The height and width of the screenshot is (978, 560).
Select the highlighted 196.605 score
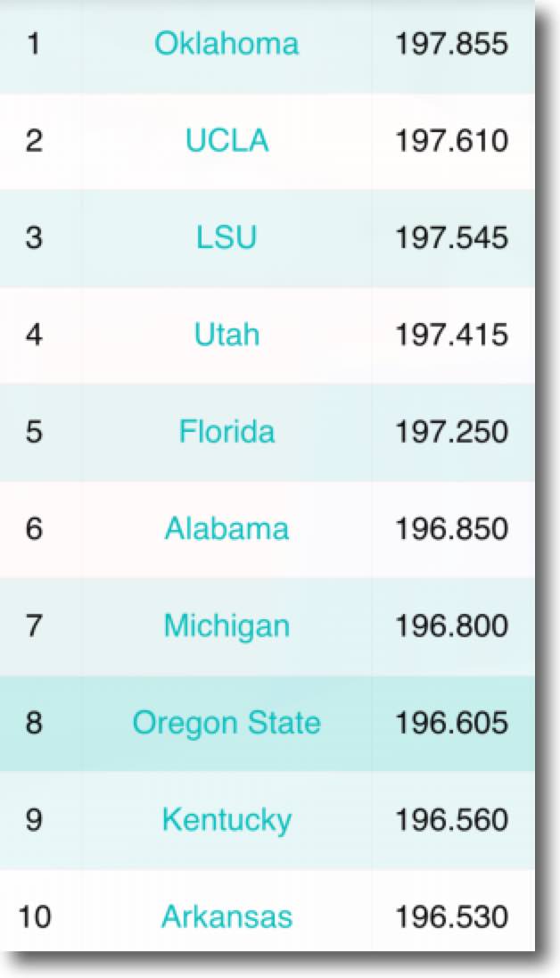coord(451,723)
